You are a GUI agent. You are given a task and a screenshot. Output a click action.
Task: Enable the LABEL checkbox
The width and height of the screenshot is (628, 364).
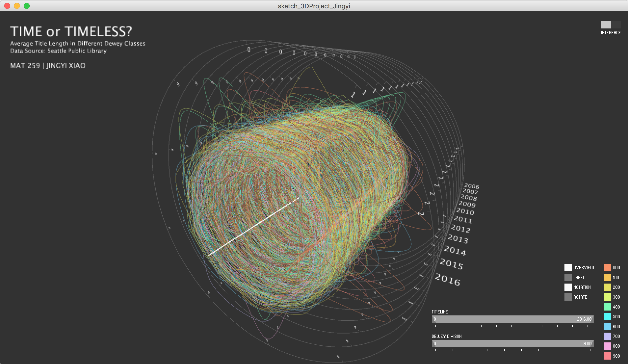[568, 277]
